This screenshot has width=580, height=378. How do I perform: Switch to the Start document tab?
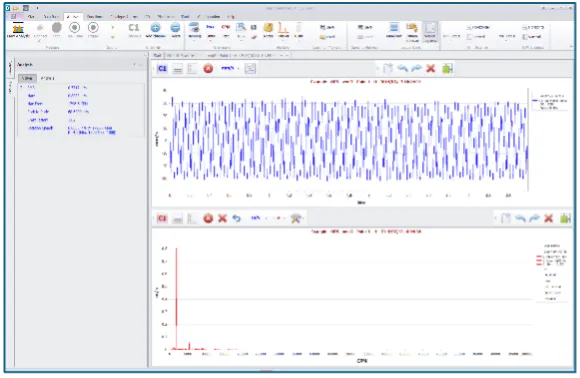point(157,55)
